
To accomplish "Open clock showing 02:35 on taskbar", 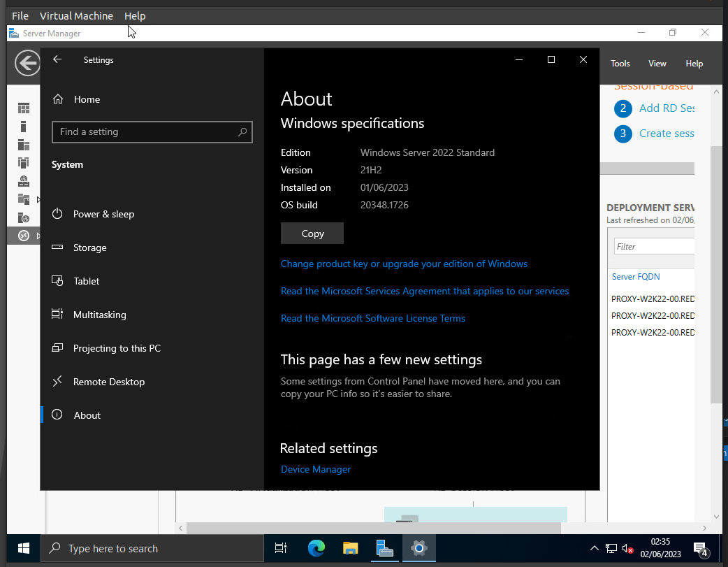I will click(660, 548).
